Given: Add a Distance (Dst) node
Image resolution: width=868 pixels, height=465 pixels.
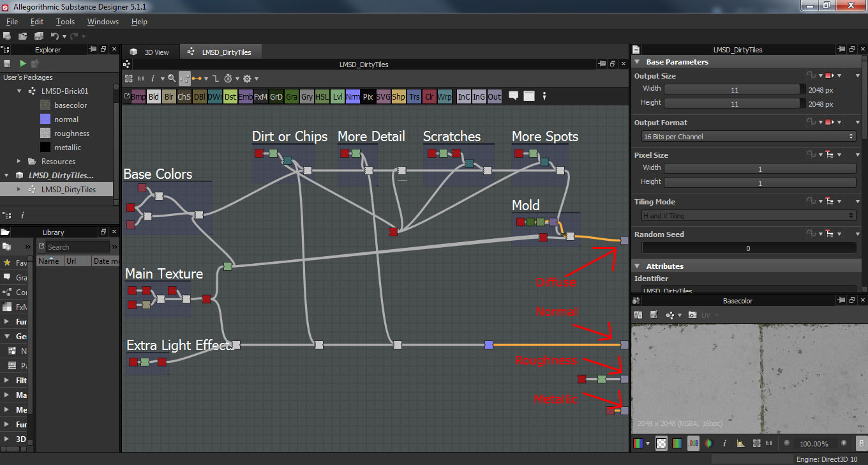Looking at the screenshot, I should point(230,96).
